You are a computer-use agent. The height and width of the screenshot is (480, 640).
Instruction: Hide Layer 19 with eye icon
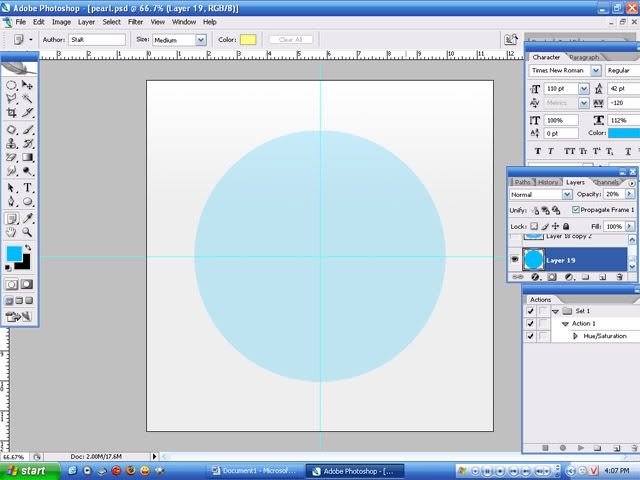pos(515,259)
